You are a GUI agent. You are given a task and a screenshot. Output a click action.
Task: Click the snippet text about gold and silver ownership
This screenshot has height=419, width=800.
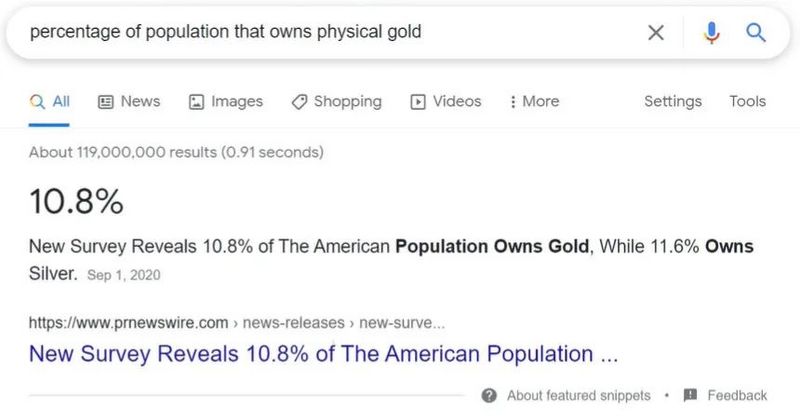(x=391, y=246)
